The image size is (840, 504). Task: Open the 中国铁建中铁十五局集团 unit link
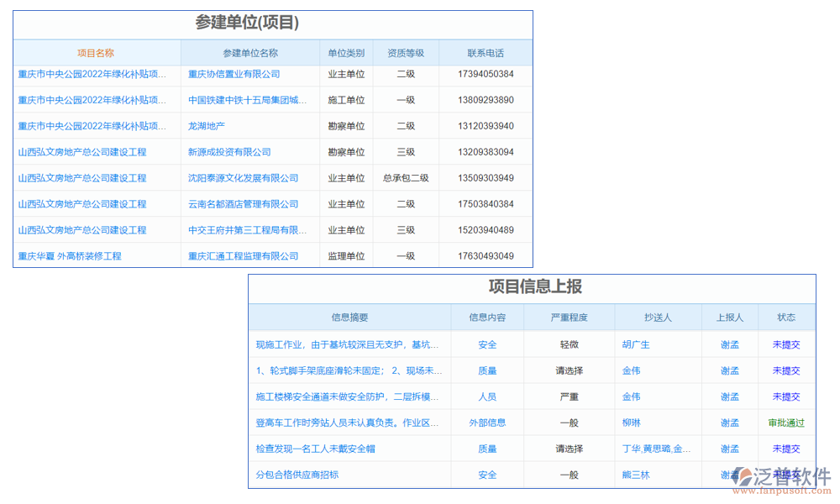(x=248, y=99)
